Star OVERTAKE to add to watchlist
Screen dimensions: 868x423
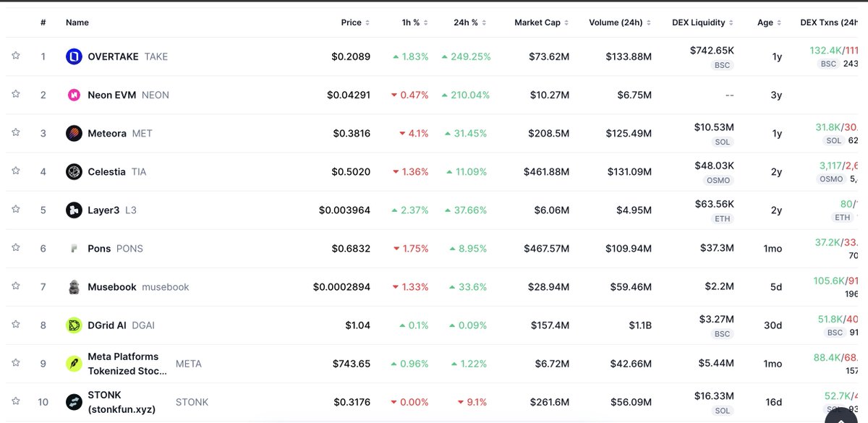15,56
